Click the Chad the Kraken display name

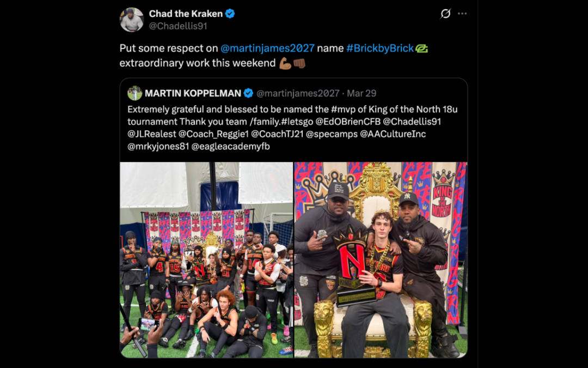pyautogui.click(x=186, y=14)
